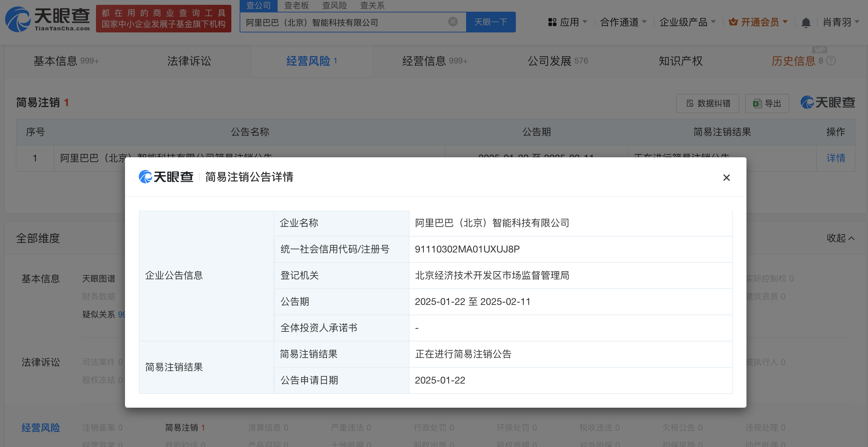
Task: Click the TianYanCha home logo
Action: [x=48, y=19]
